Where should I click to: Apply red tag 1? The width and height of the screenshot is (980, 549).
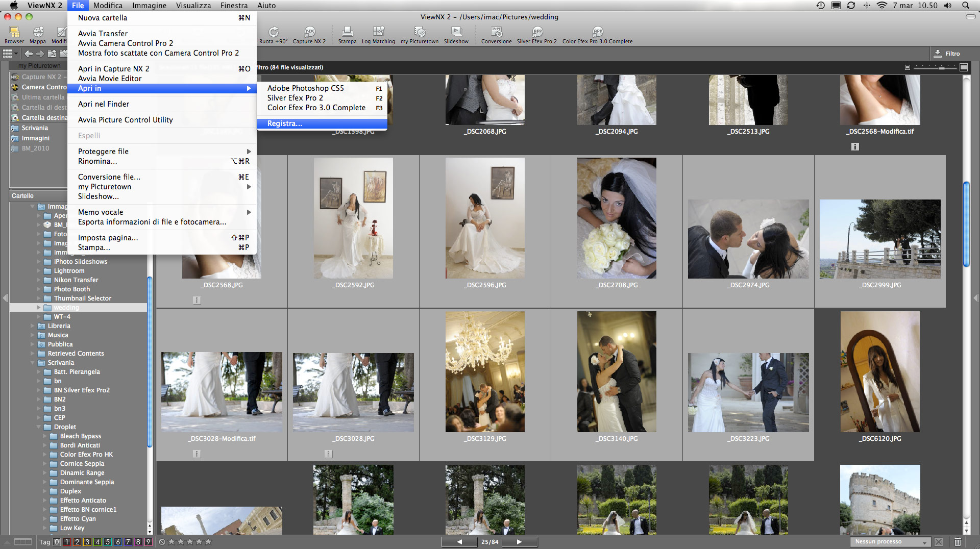click(x=67, y=542)
